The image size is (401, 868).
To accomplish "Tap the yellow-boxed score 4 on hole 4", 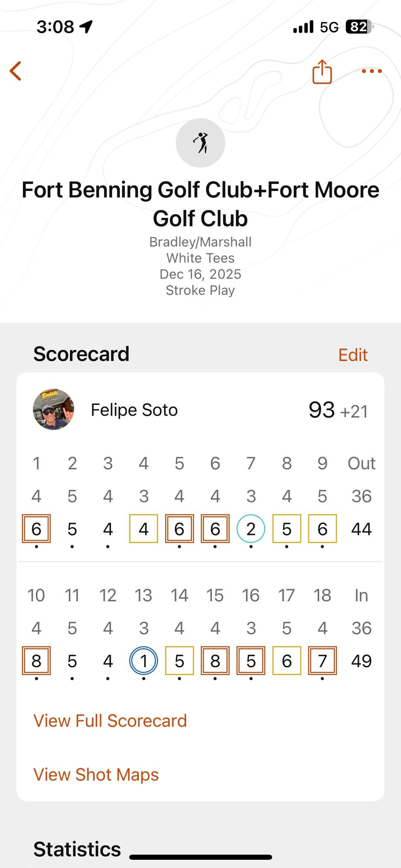I will click(x=144, y=529).
